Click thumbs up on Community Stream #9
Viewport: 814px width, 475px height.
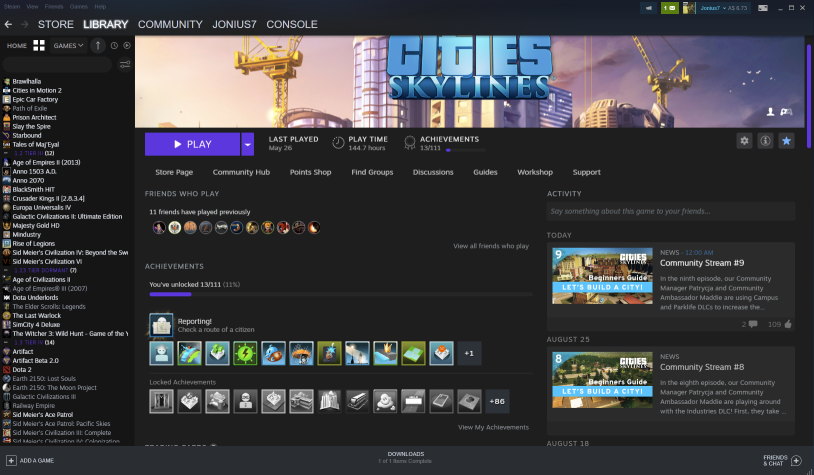coord(788,324)
